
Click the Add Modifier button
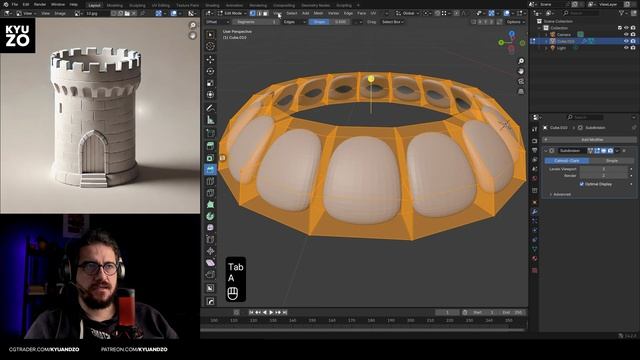pyautogui.click(x=589, y=140)
